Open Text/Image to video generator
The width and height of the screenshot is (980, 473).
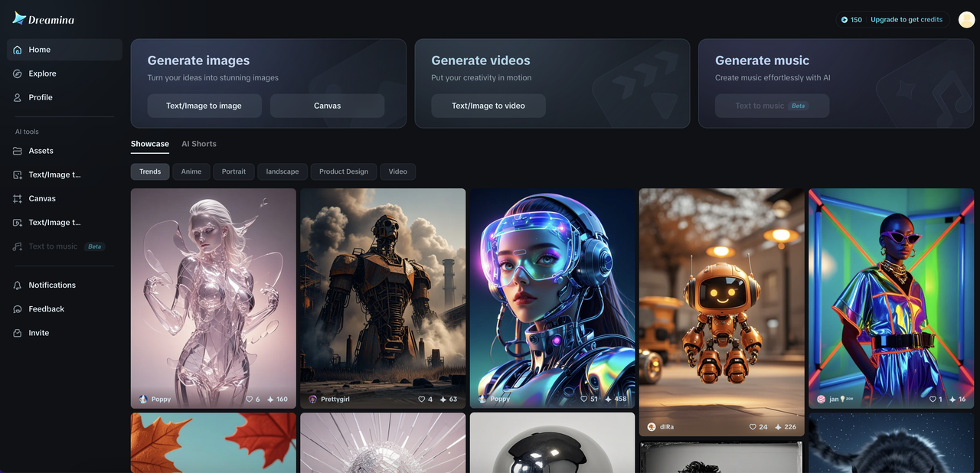tap(488, 106)
